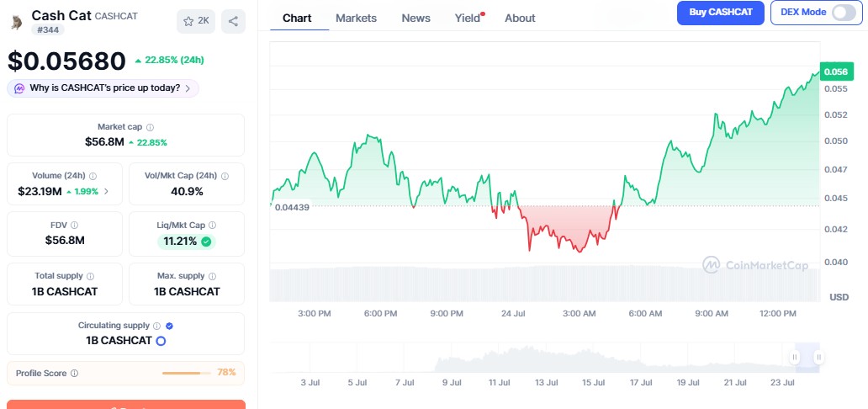Click the $0.05680 price text
The height and width of the screenshot is (409, 868).
[67, 61]
